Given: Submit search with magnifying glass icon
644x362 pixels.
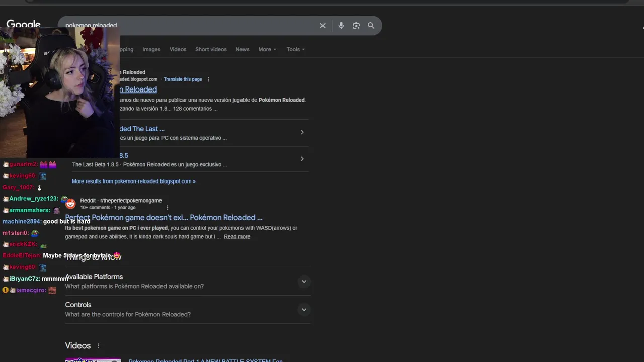Looking at the screenshot, I should pyautogui.click(x=371, y=26).
